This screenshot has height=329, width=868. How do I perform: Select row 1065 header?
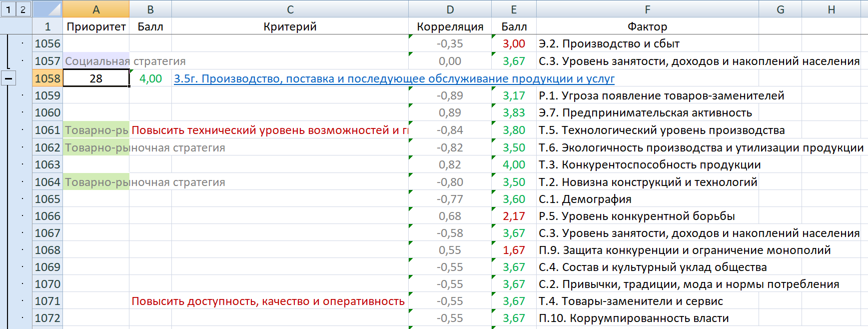pos(47,199)
